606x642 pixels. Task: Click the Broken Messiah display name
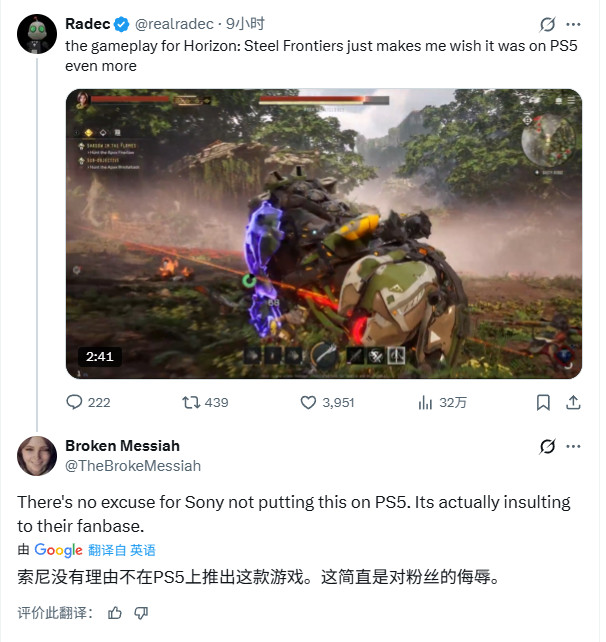pyautogui.click(x=122, y=446)
